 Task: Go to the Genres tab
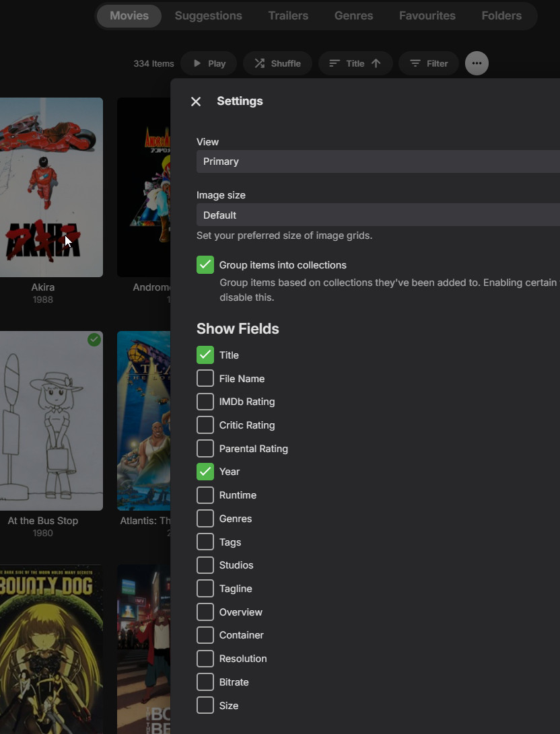(353, 15)
